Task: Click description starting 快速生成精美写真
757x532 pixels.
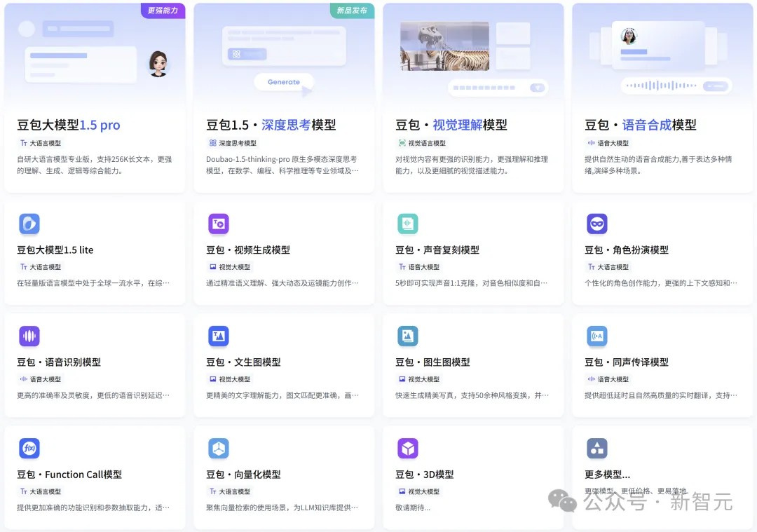Action: coord(472,395)
